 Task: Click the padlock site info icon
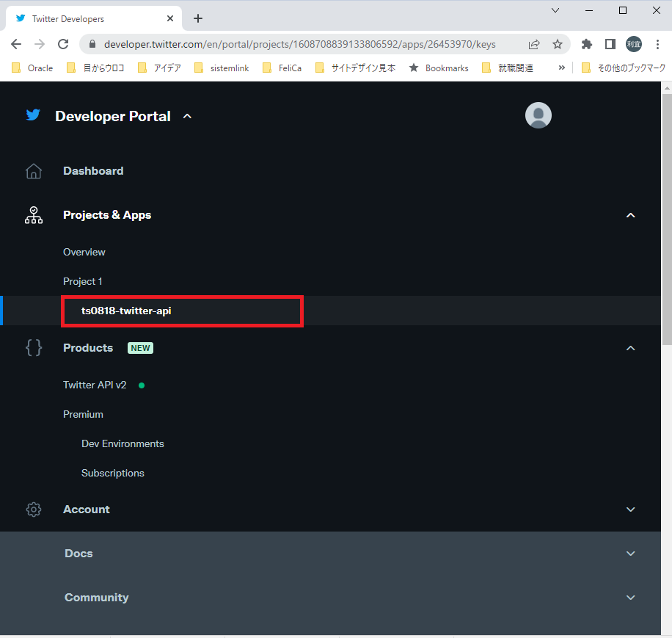92,44
